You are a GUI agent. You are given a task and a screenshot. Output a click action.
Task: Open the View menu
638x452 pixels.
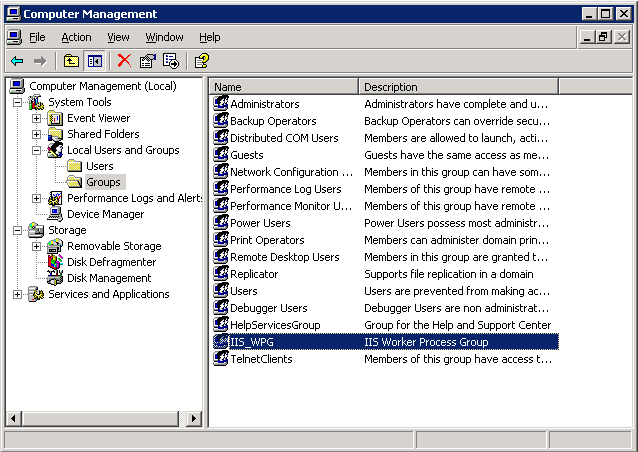[x=118, y=37]
